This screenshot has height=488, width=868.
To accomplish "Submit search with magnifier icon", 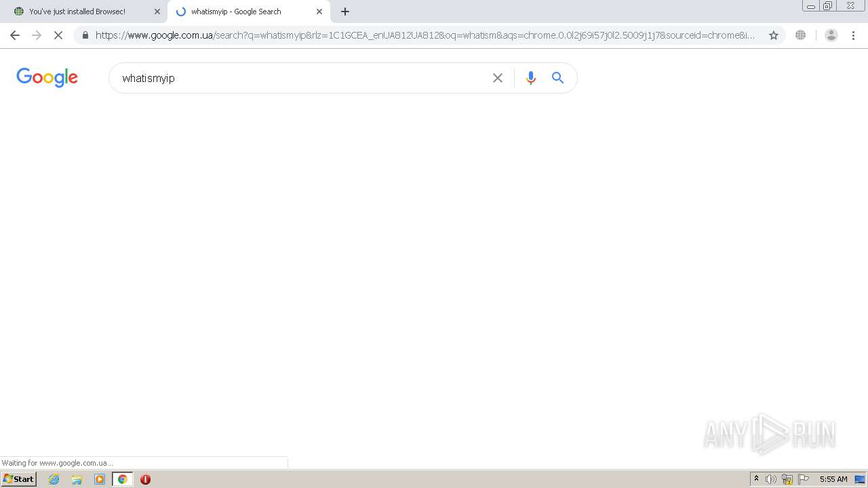I will 557,78.
